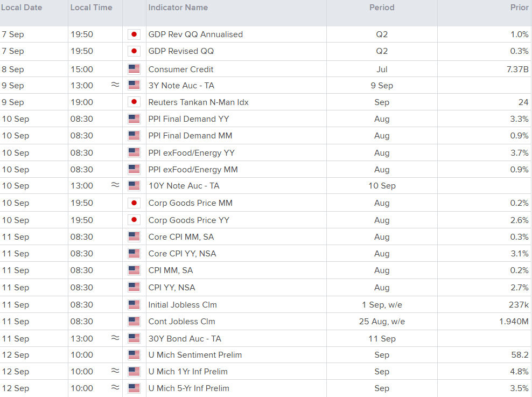This screenshot has height=397, width=532.
Task: Click the US flag beside U Mich 1Yr Inf Prelim
Action: [x=134, y=372]
